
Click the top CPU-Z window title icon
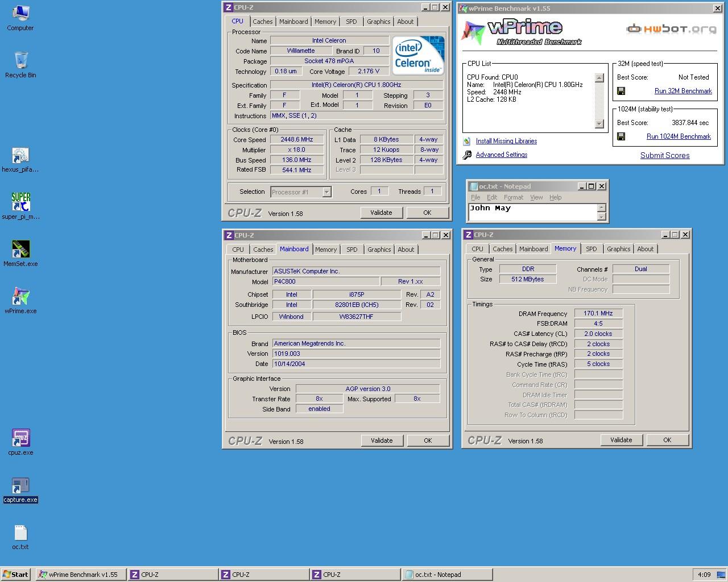coord(228,7)
